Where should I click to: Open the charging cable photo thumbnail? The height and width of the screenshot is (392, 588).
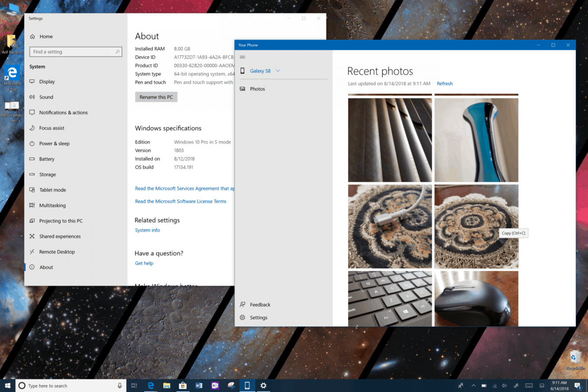pyautogui.click(x=390, y=227)
